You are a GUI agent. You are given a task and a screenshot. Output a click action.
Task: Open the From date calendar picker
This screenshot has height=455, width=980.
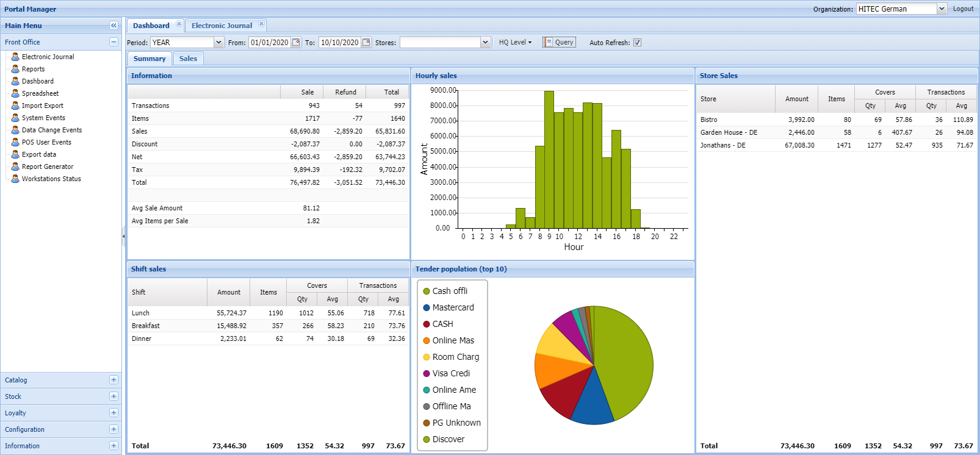click(x=296, y=42)
